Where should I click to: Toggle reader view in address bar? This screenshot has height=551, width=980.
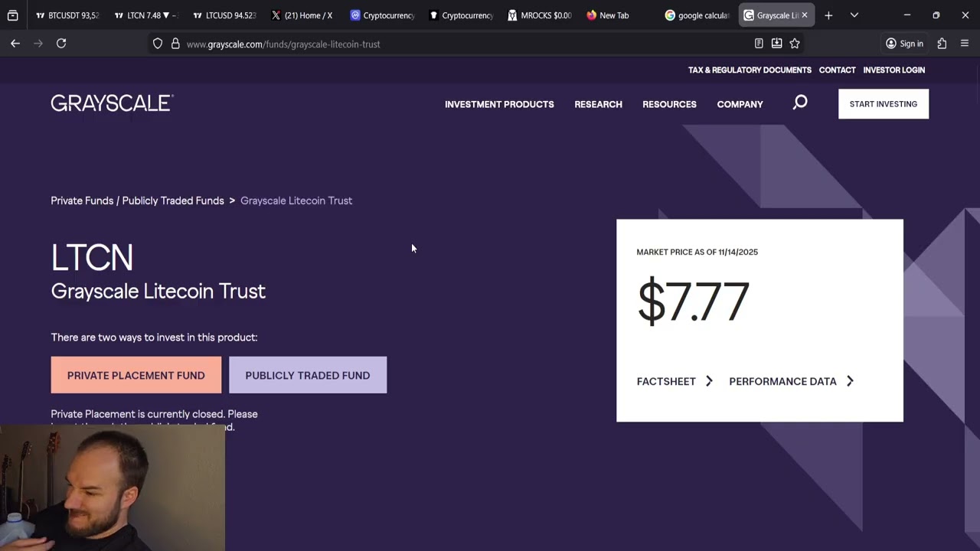(x=759, y=44)
